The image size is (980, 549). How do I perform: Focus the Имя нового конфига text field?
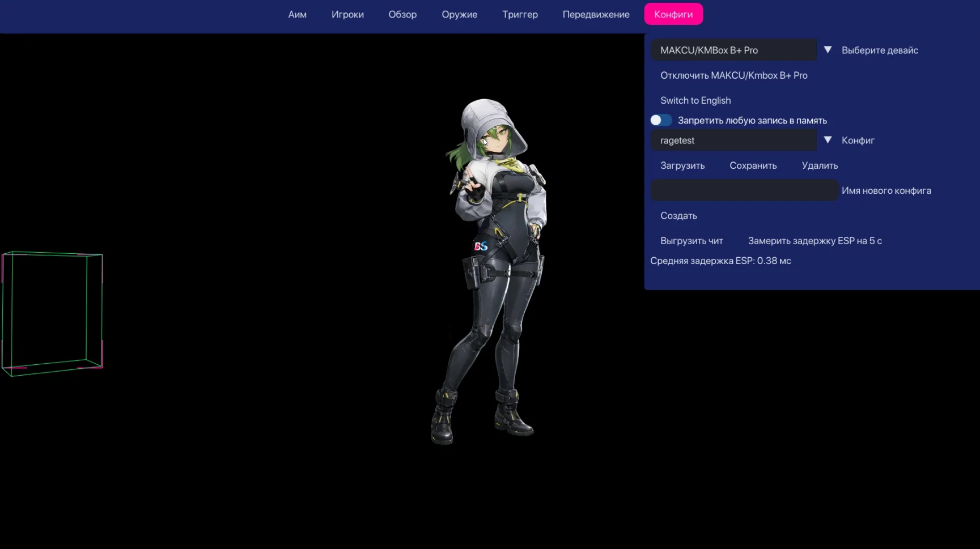coord(744,190)
